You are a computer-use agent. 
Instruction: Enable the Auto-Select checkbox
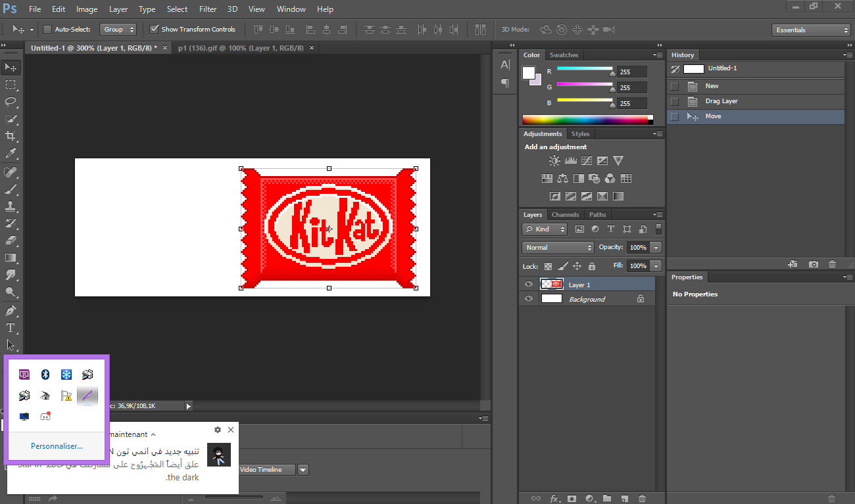tap(47, 29)
